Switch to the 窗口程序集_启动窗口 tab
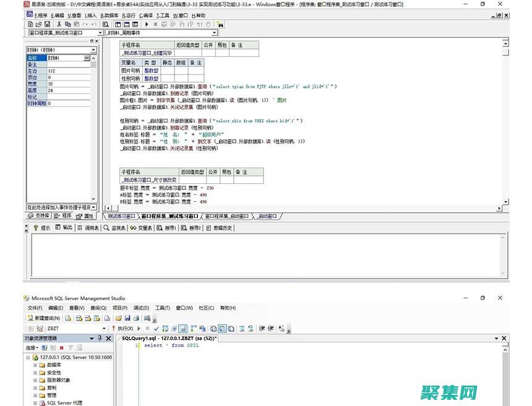The image size is (532, 406). click(x=226, y=216)
